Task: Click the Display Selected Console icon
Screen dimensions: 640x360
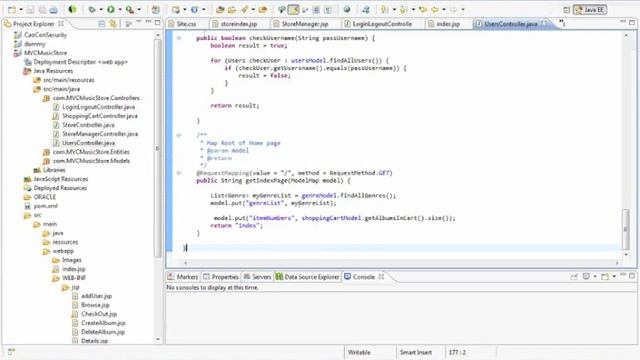Action: [x=587, y=277]
